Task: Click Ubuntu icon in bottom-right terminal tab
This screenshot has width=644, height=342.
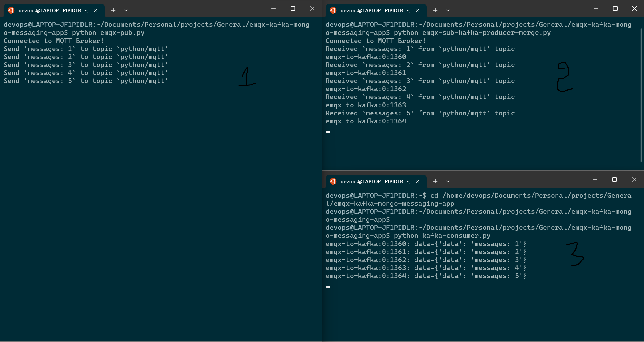Action: pos(333,181)
